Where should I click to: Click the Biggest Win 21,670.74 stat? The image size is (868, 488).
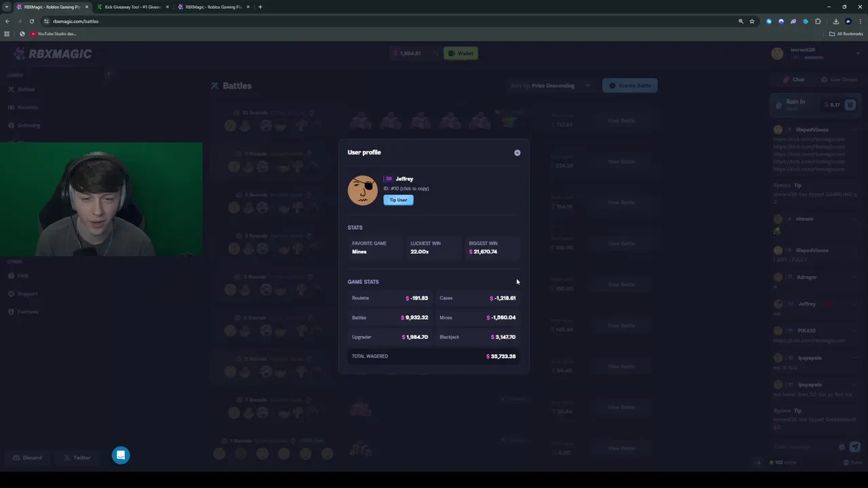pyautogui.click(x=492, y=247)
